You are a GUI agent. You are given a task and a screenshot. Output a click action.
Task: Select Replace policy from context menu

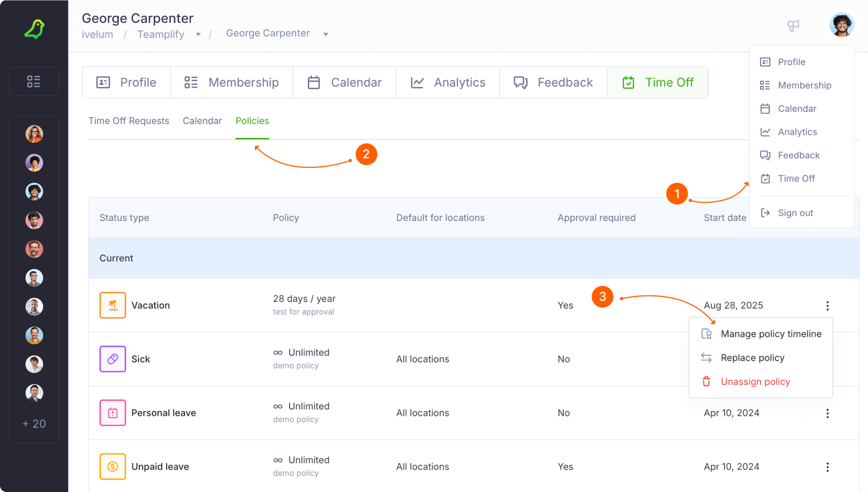click(x=752, y=358)
